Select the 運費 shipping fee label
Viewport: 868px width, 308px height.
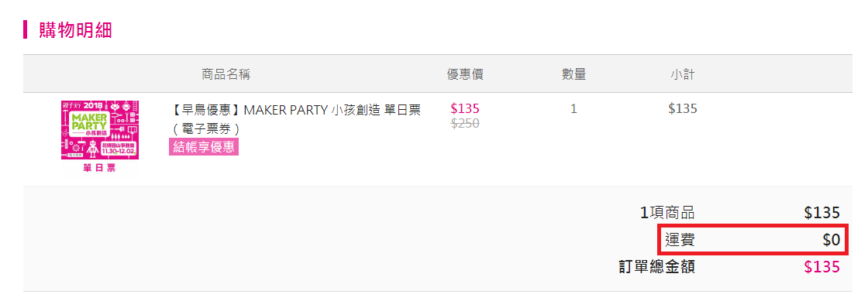tap(680, 240)
